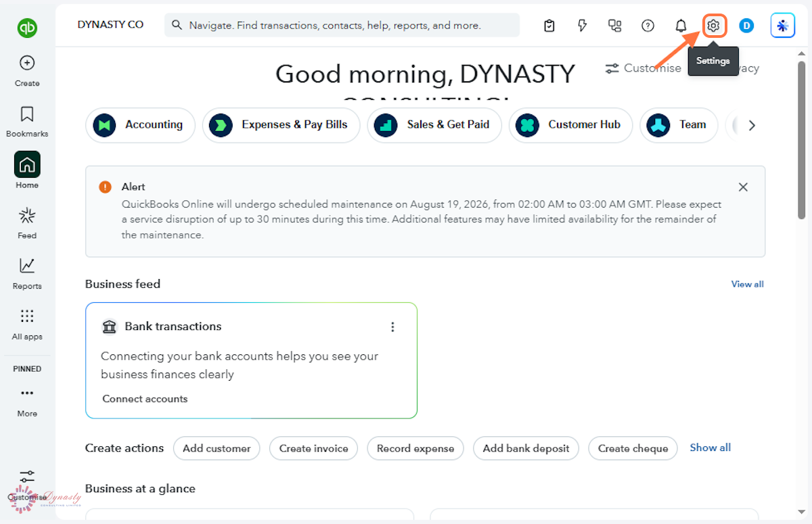Viewport: 812px width, 524px height.
Task: Open Bookmarks in the sidebar
Action: pyautogui.click(x=27, y=122)
